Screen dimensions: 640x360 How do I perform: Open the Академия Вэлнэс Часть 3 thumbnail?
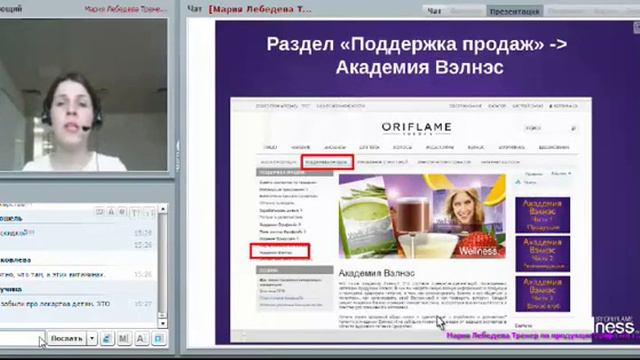[x=542, y=294]
